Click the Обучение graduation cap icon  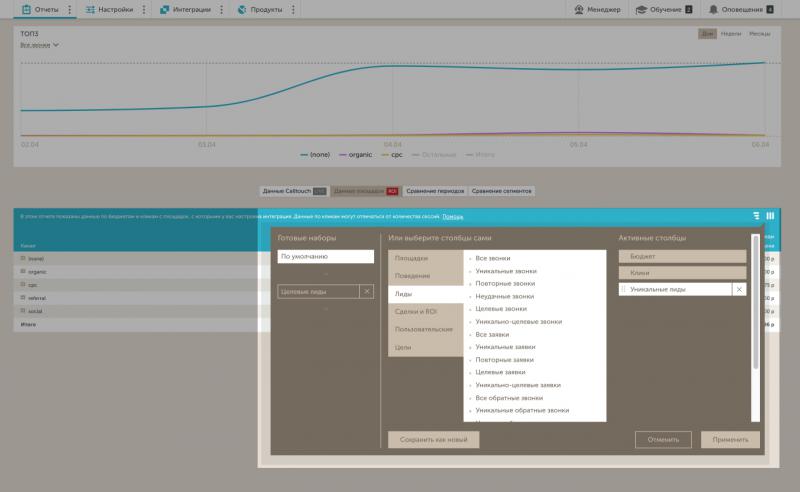(642, 9)
